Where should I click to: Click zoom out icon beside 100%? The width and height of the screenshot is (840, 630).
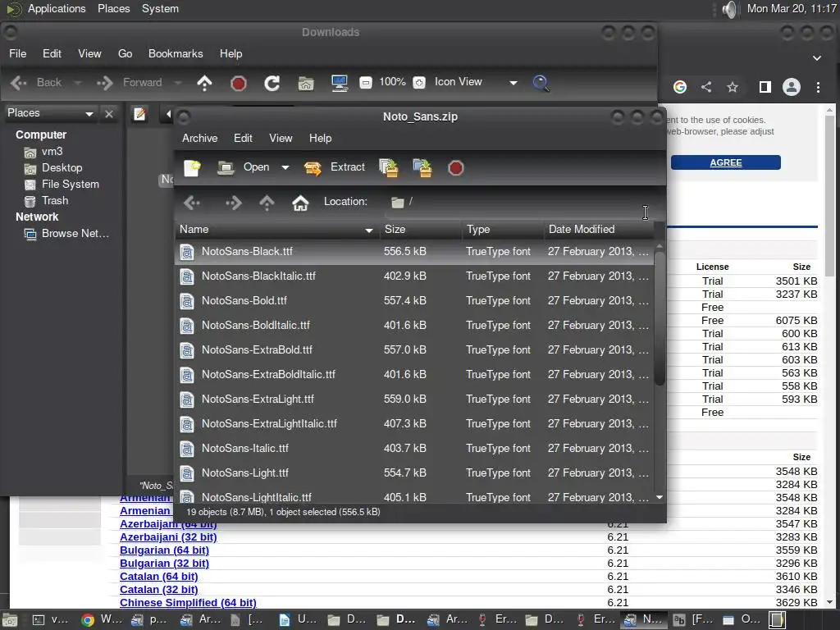[x=365, y=83]
